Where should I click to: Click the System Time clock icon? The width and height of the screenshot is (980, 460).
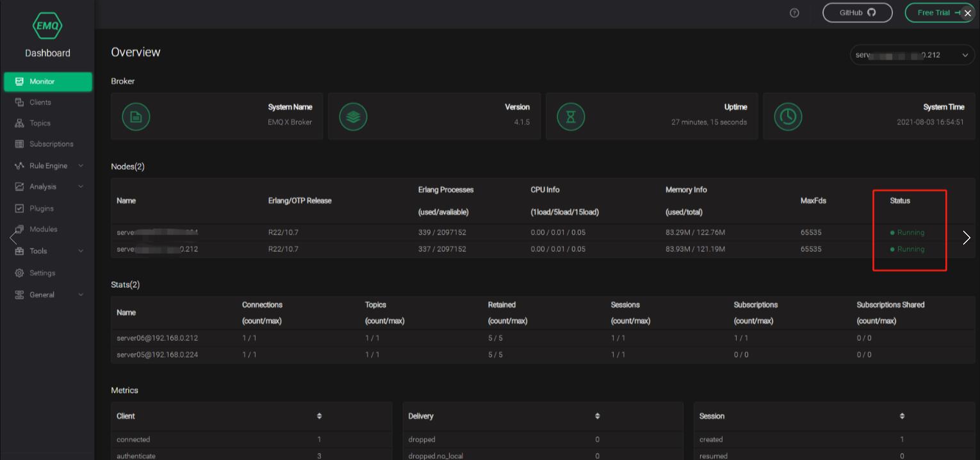788,117
